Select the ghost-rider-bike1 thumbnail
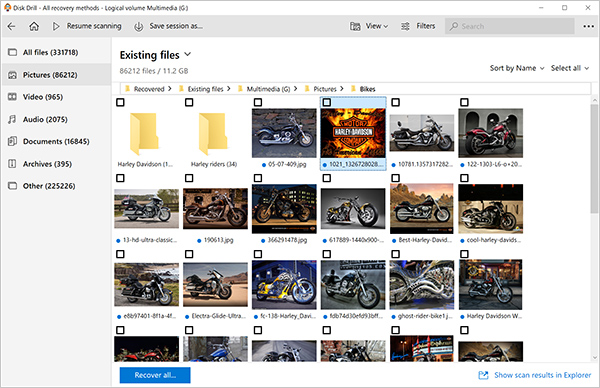600x388 pixels. coord(422,285)
